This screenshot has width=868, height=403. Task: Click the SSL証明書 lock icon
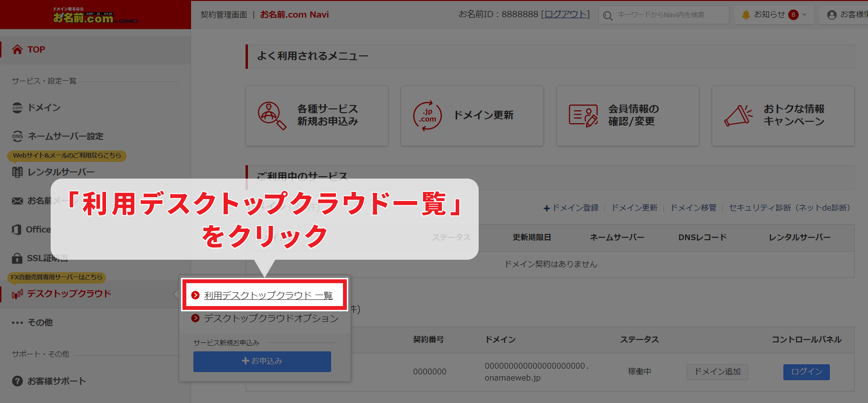click(18, 258)
